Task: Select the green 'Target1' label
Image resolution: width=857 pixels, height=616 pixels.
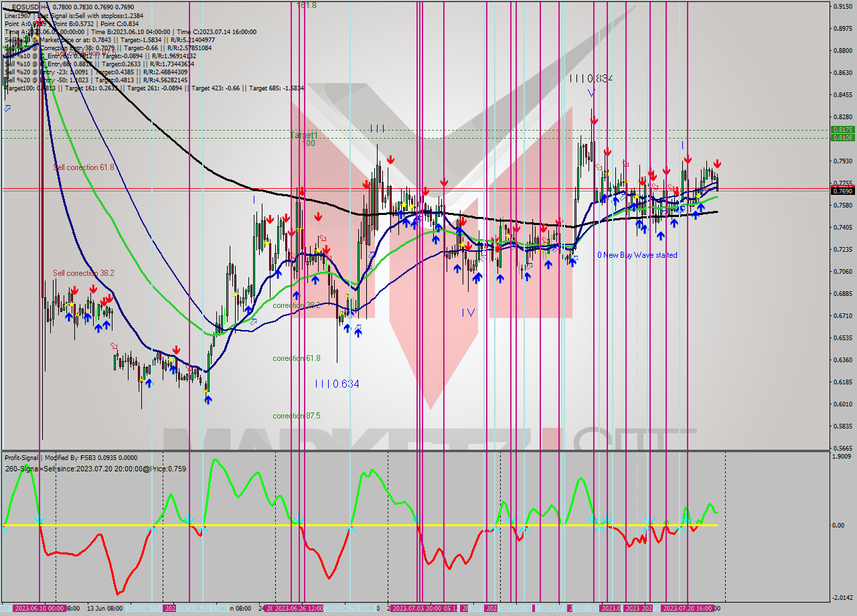Action: pyautogui.click(x=303, y=135)
